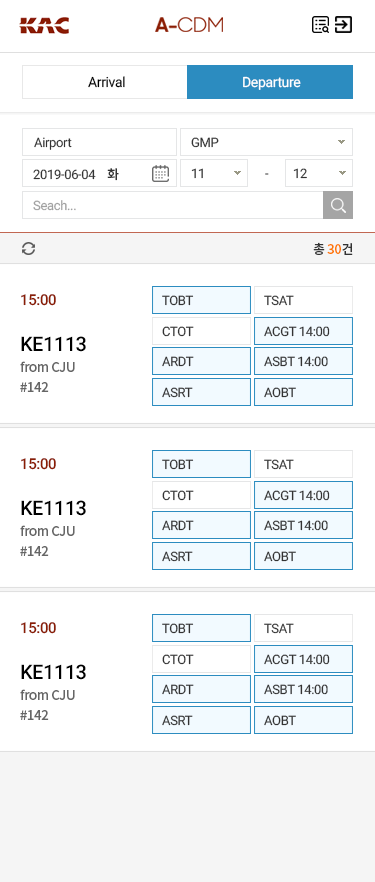Image resolution: width=375 pixels, height=882 pixels.
Task: Click the logout arrow icon
Action: coord(344,25)
